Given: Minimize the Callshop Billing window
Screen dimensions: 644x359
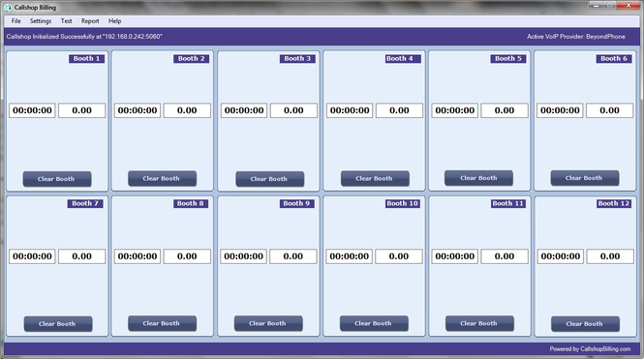Looking at the screenshot, I should coord(596,6).
